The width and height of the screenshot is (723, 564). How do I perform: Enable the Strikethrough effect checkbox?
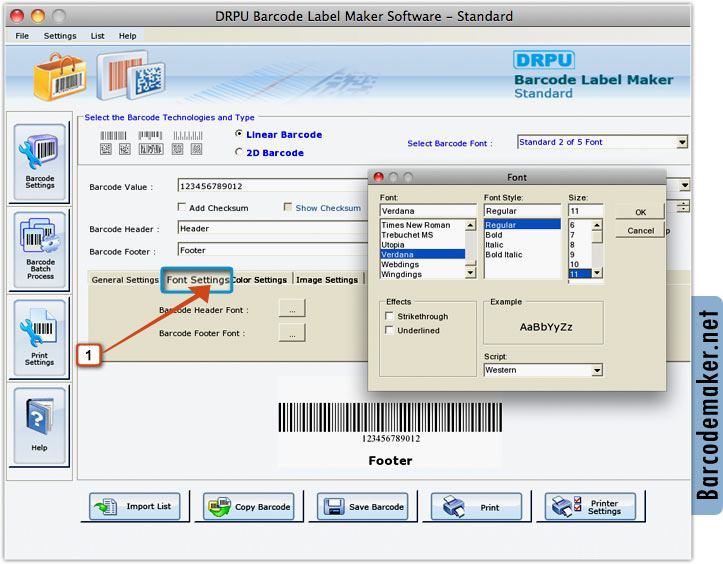pyautogui.click(x=389, y=316)
